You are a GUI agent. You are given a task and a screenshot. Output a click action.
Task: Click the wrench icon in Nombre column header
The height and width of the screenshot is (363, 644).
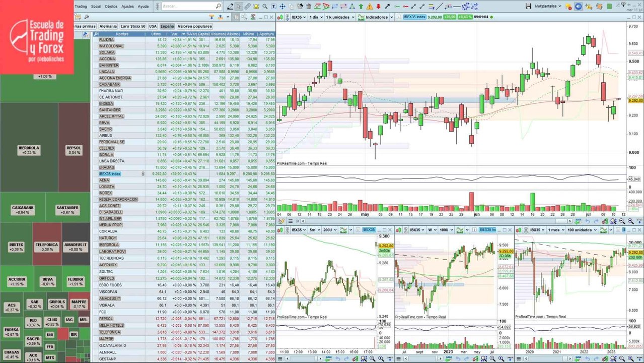96,34
